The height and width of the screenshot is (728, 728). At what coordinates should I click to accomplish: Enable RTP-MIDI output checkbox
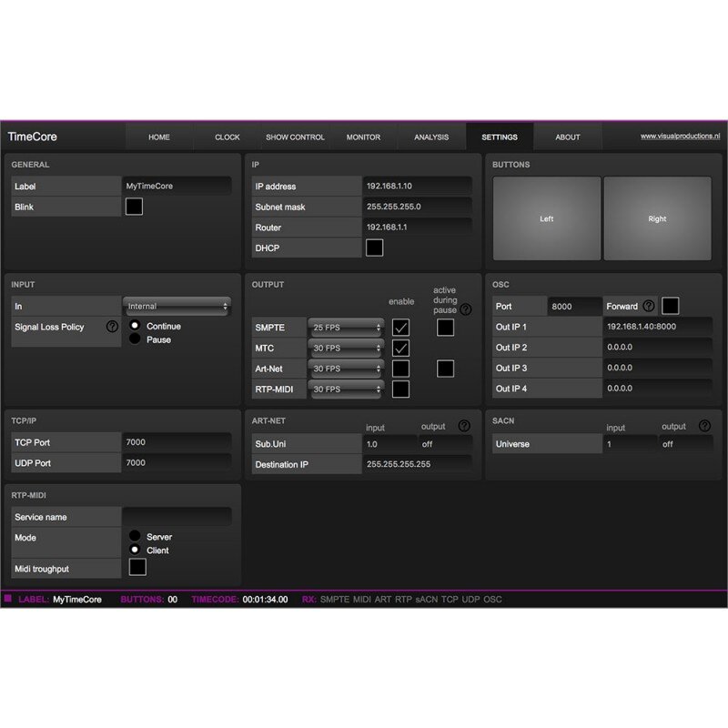coord(400,389)
